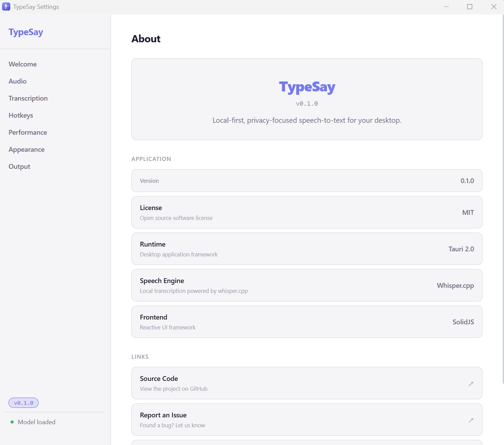Click the Report an Issue arrow icon
This screenshot has width=504, height=445.
tap(471, 420)
